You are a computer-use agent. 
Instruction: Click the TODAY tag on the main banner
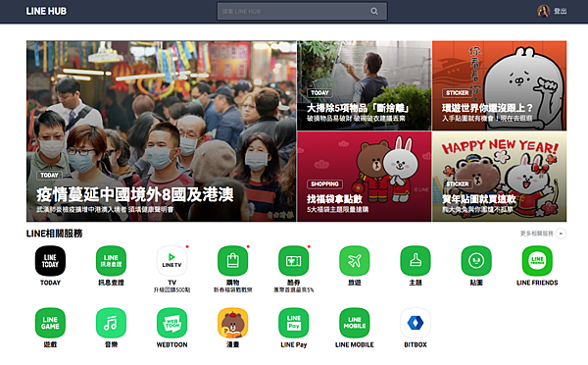click(x=49, y=176)
